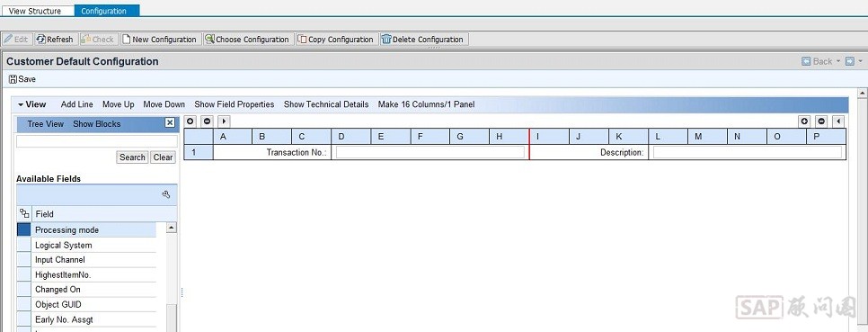868x332 pixels.
Task: Click the right panel's minus icon
Action: click(821, 121)
